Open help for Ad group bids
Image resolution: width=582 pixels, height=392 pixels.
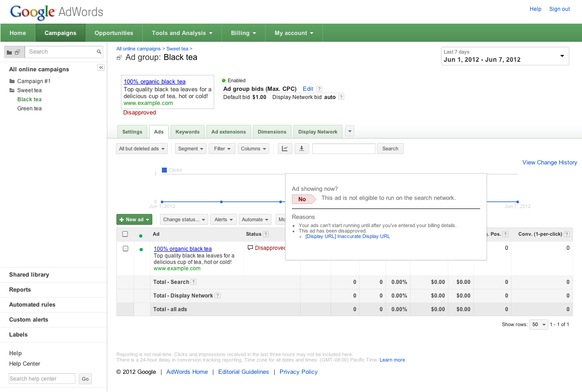[319, 89]
